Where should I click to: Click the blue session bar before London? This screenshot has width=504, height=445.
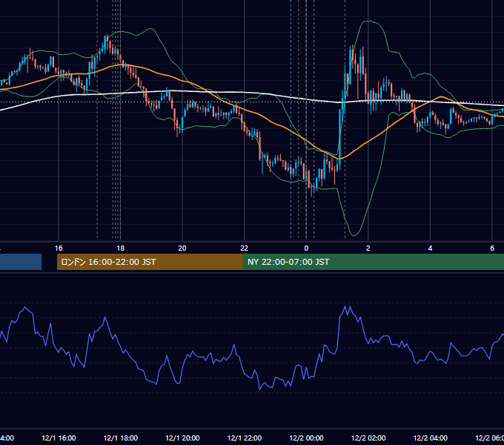[x=21, y=262]
